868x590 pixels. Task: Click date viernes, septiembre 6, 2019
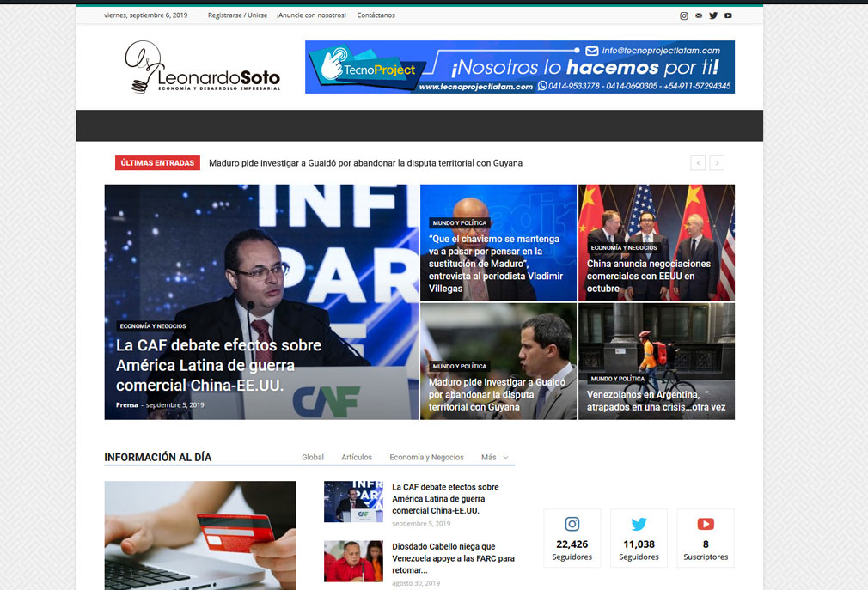click(145, 15)
